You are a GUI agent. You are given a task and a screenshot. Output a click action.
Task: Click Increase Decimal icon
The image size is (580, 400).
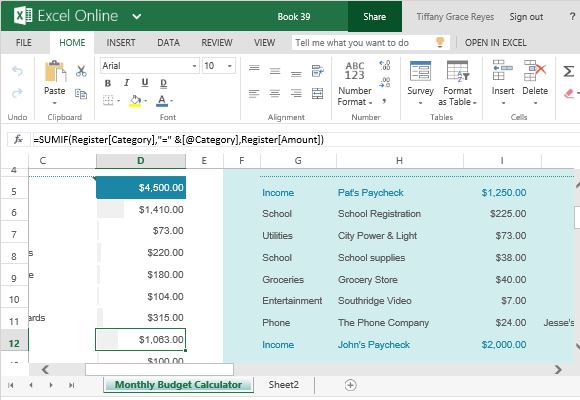click(385, 65)
